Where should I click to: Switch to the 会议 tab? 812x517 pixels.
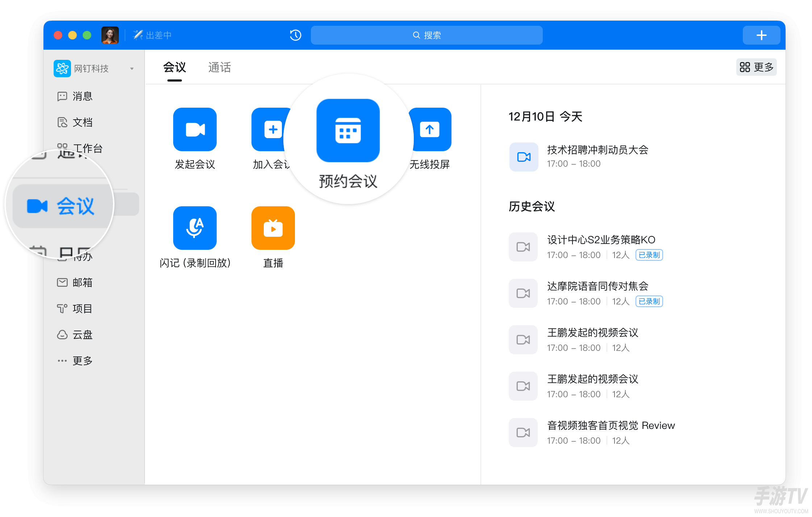174,67
